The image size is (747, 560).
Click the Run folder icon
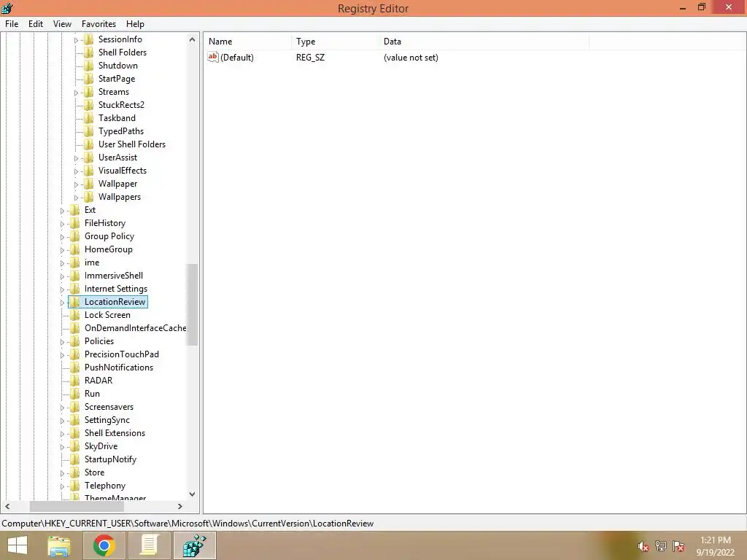click(75, 394)
